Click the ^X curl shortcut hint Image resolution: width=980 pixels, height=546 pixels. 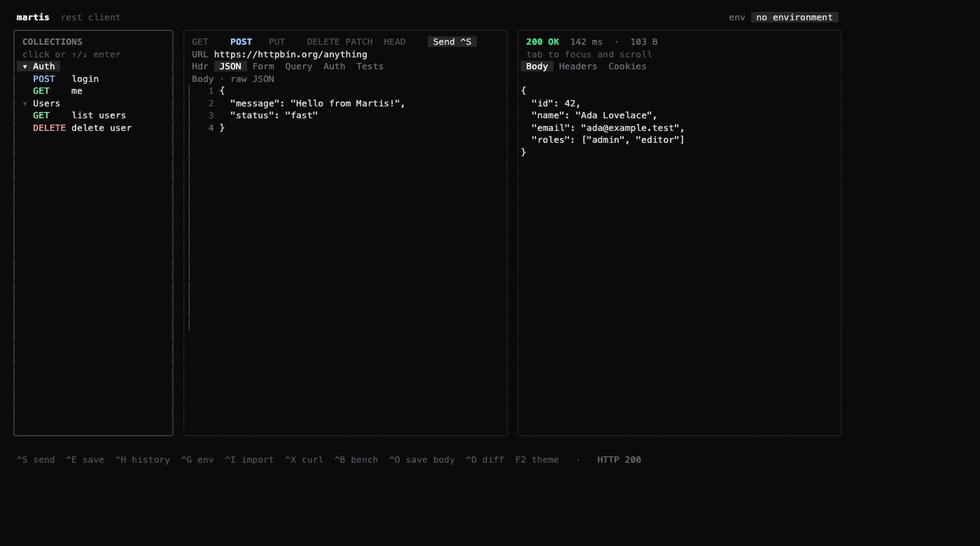(x=304, y=460)
